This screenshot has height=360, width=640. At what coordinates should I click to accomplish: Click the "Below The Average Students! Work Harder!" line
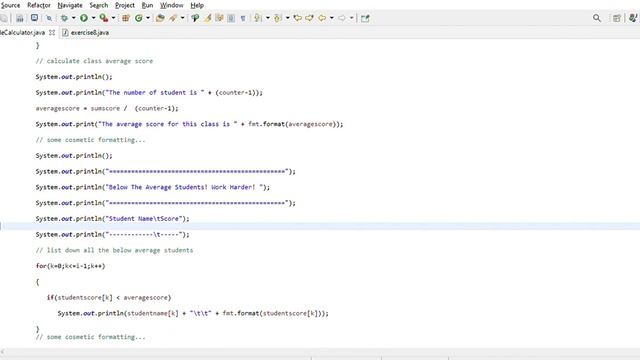point(153,187)
